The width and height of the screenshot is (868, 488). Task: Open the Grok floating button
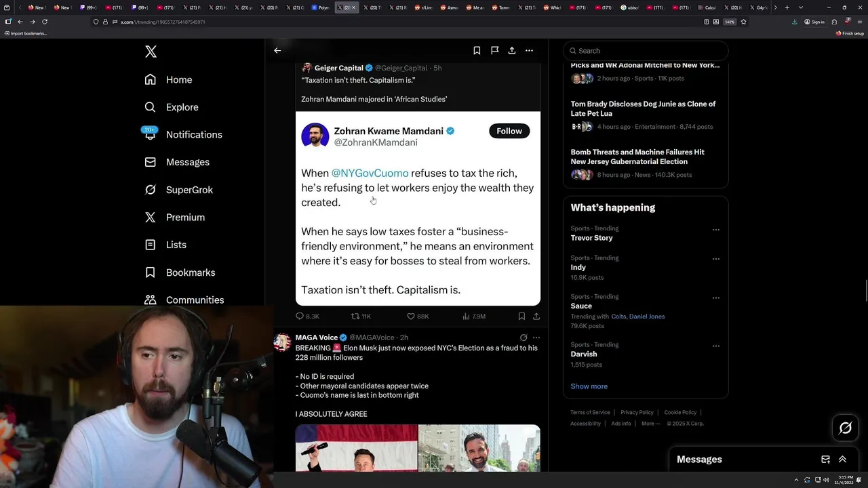click(x=846, y=428)
